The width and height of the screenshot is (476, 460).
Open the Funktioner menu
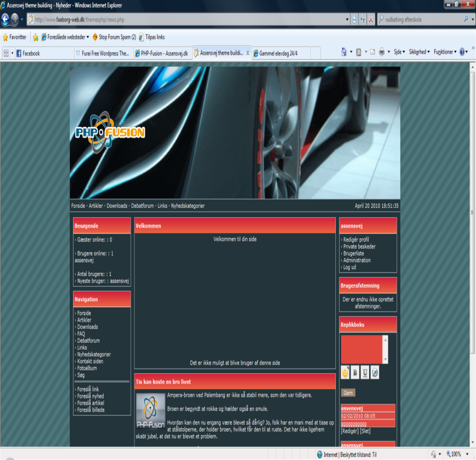(445, 52)
